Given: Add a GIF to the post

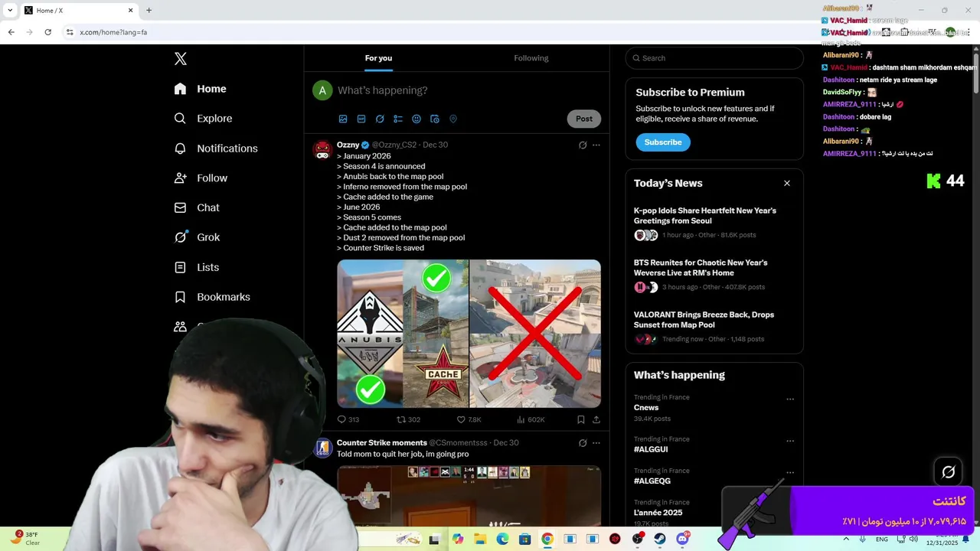Looking at the screenshot, I should 361,119.
